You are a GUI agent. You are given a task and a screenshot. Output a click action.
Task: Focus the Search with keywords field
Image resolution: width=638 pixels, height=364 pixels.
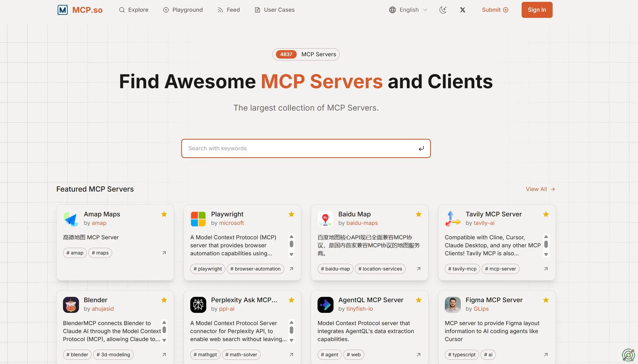306,148
